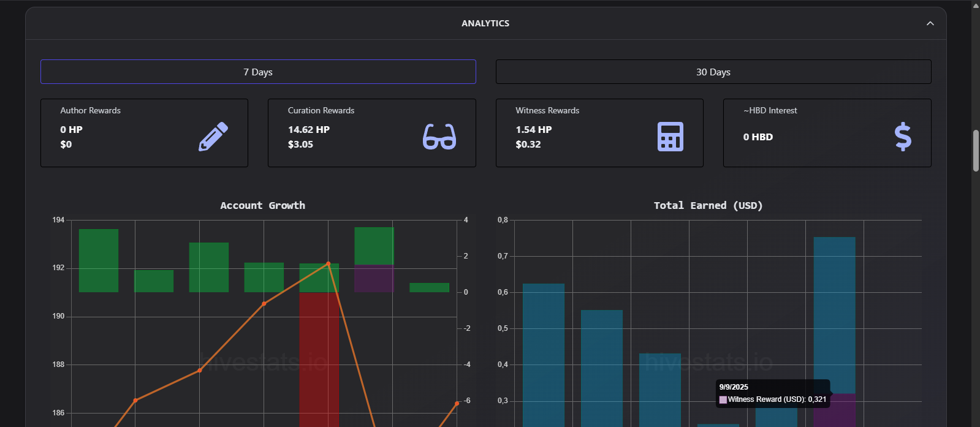Click the scrollbar up arrow
This screenshot has height=427, width=980.
pyautogui.click(x=976, y=5)
